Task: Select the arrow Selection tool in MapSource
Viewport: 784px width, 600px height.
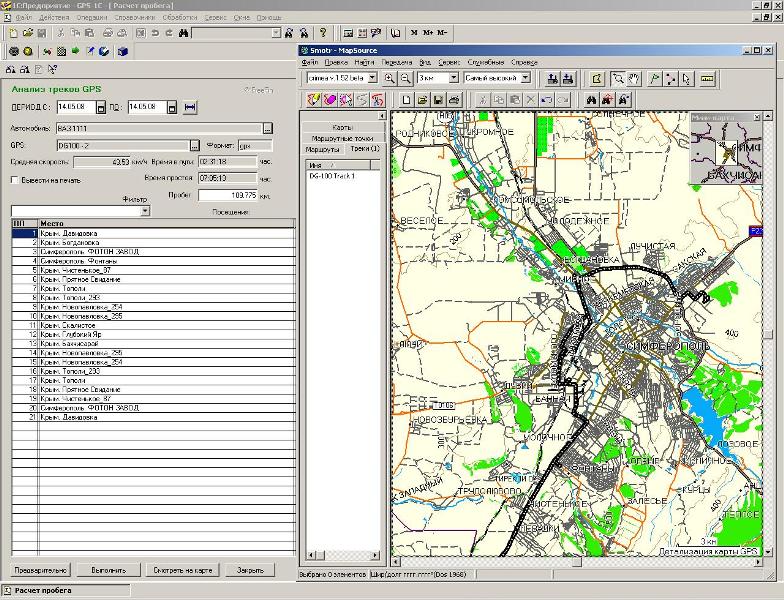Action: tap(686, 78)
